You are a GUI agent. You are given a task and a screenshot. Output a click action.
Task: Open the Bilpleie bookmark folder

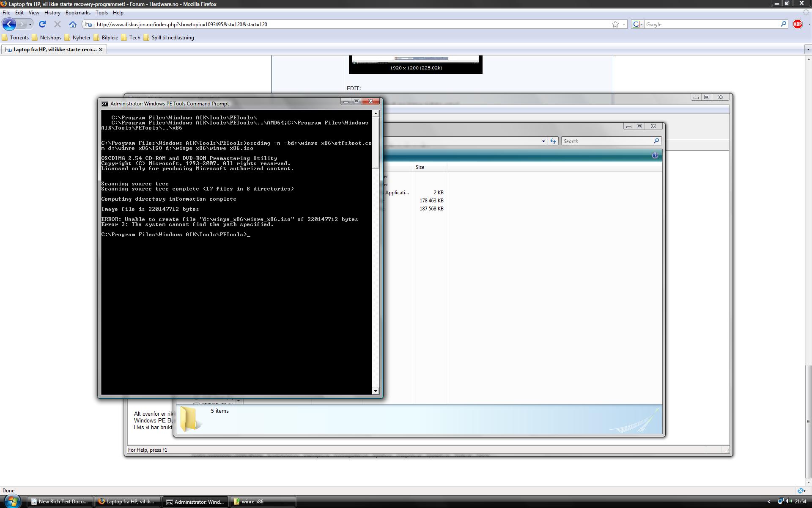coord(106,38)
